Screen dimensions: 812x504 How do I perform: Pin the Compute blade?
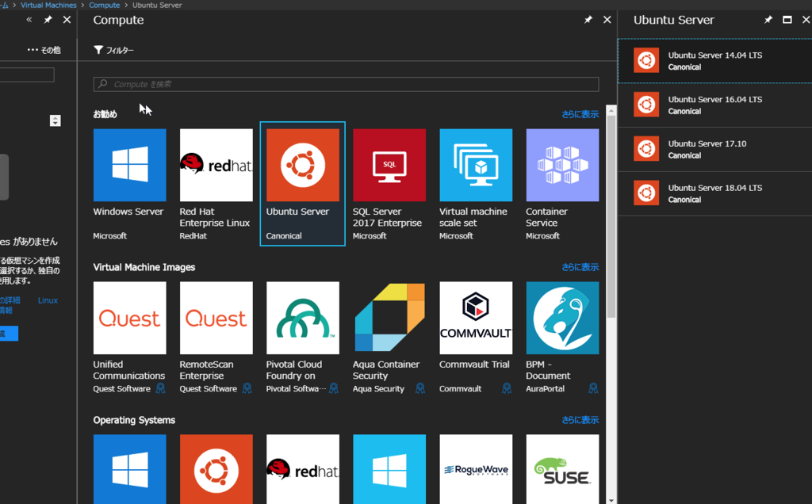588,20
